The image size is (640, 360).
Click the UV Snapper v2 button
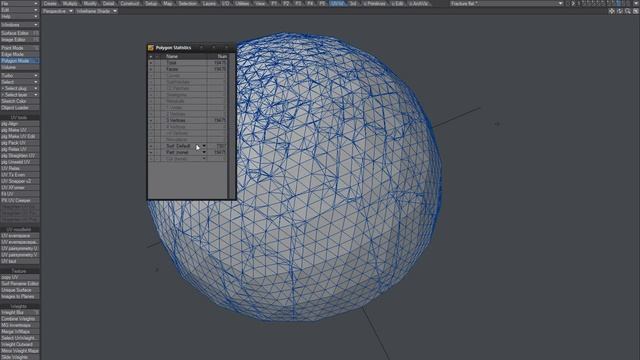tap(20, 181)
